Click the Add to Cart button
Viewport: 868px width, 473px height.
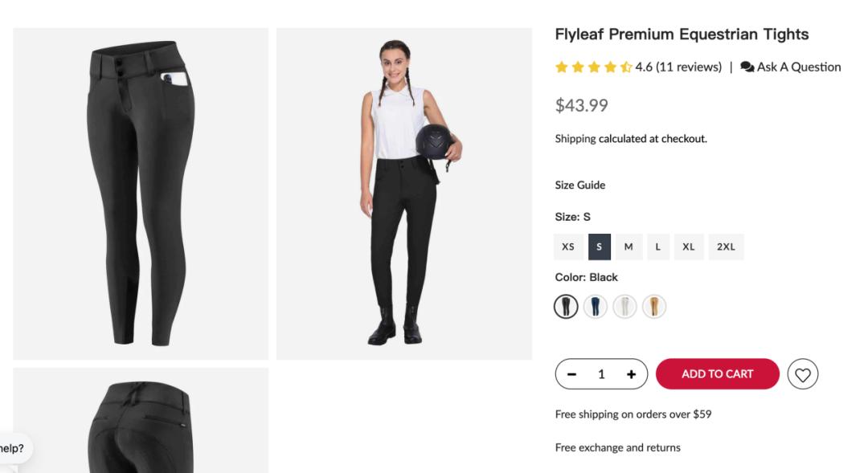click(x=717, y=374)
